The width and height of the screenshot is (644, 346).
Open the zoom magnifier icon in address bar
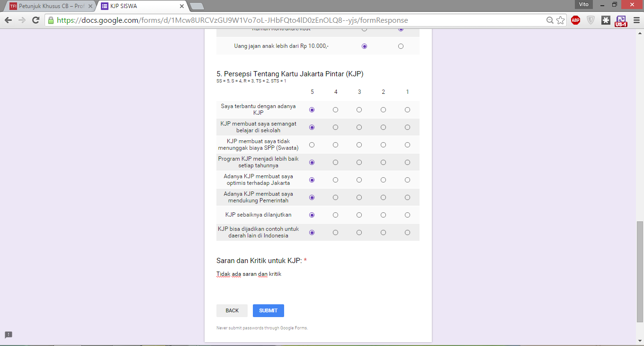550,20
